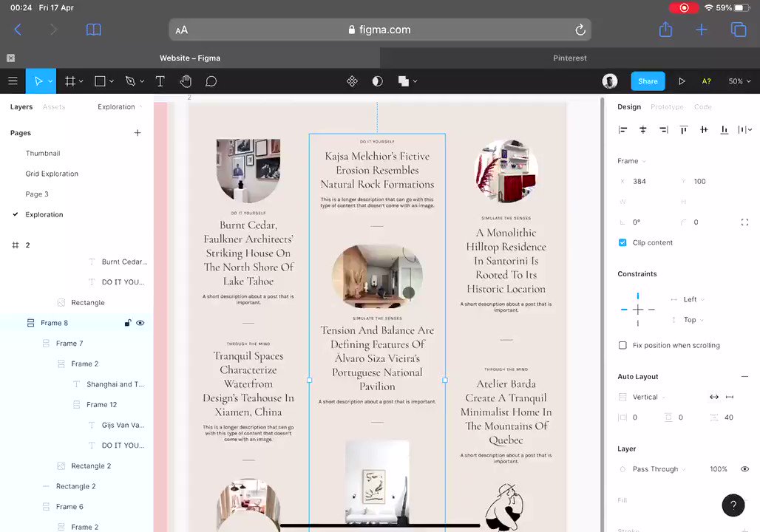Click the Present play icon
760x532 pixels.
click(x=682, y=81)
